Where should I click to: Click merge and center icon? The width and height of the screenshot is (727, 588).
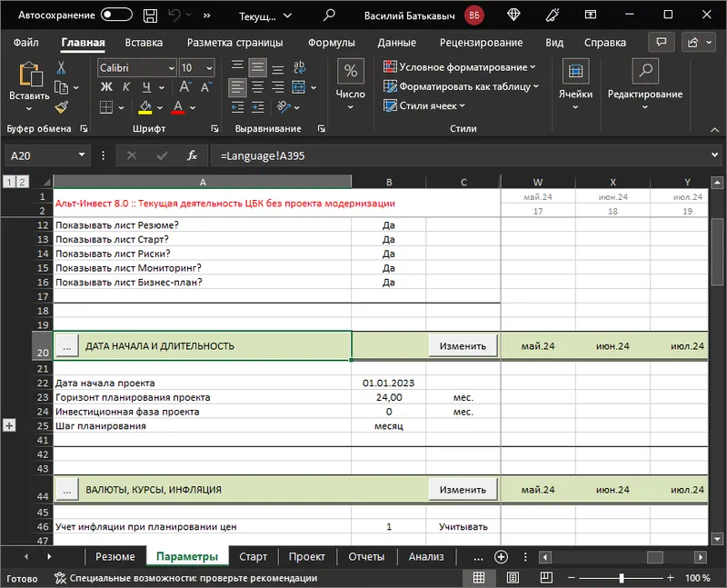click(x=298, y=87)
